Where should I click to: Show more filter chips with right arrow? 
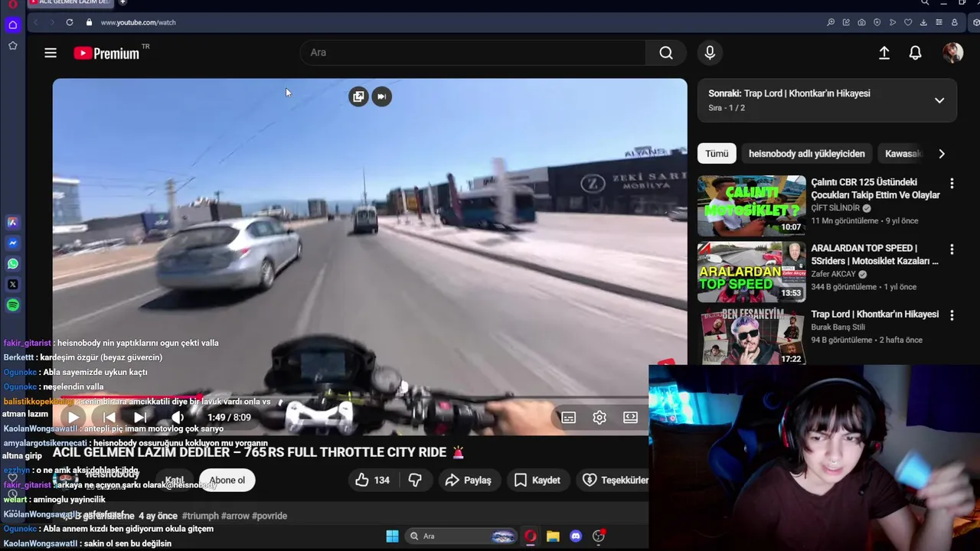tap(942, 154)
